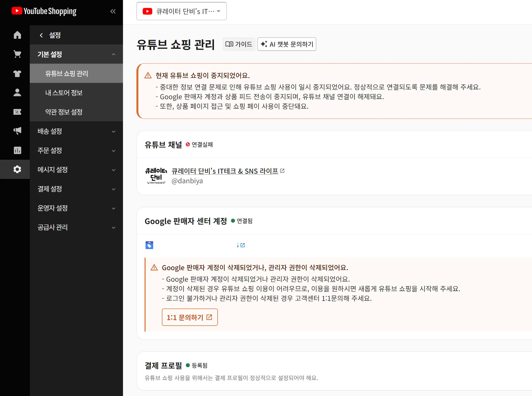This screenshot has height=396, width=532.
Task: Open the Home section in the sidebar
Action: (x=17, y=35)
